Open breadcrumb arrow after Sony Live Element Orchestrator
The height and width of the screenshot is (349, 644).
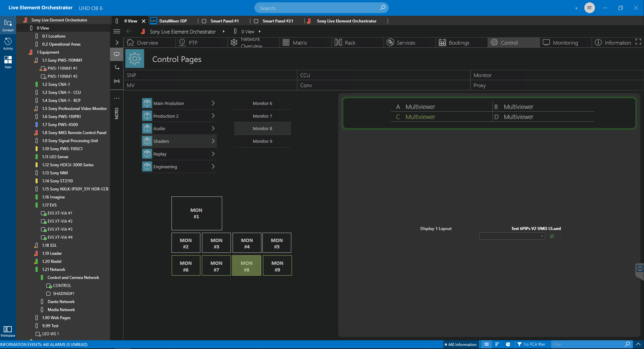coord(224,32)
